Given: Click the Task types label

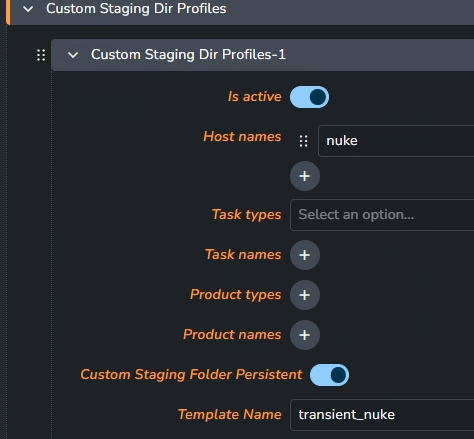Looking at the screenshot, I should [x=247, y=215].
